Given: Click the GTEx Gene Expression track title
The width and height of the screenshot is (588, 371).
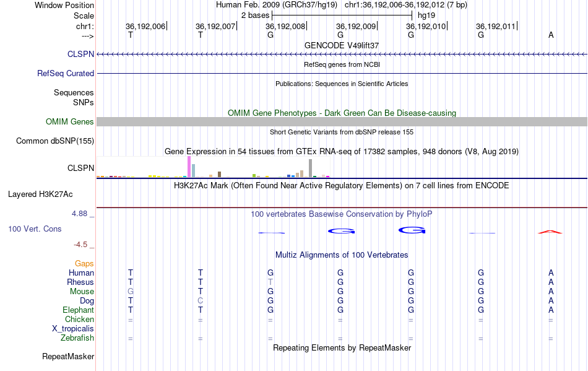Looking at the screenshot, I should pos(342,152).
